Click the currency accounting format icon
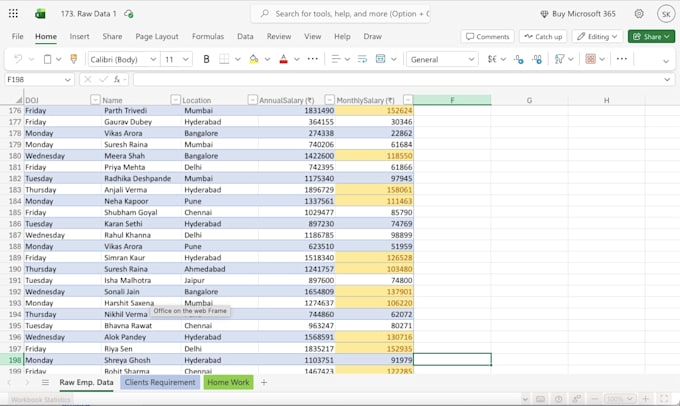This screenshot has height=406, width=680. pyautogui.click(x=492, y=59)
